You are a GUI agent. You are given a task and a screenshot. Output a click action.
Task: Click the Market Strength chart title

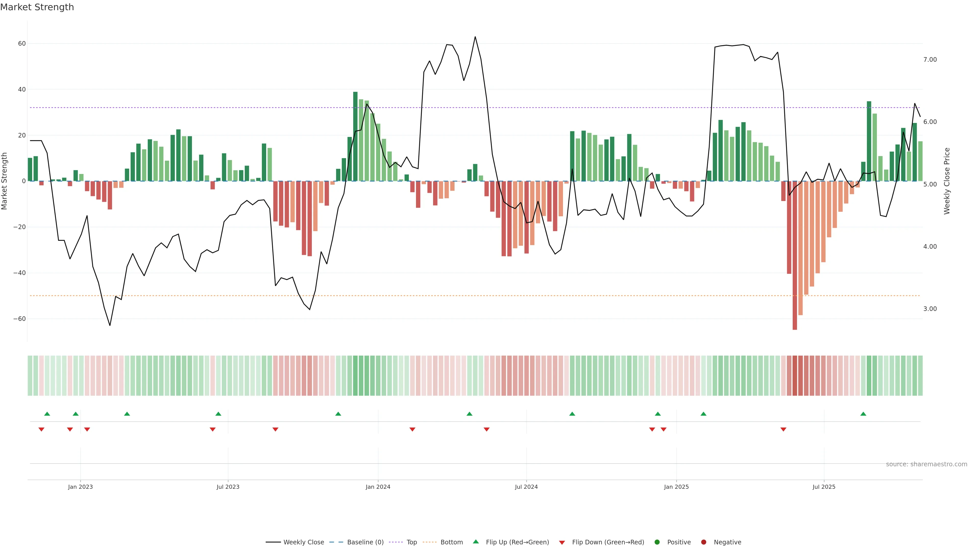point(37,7)
